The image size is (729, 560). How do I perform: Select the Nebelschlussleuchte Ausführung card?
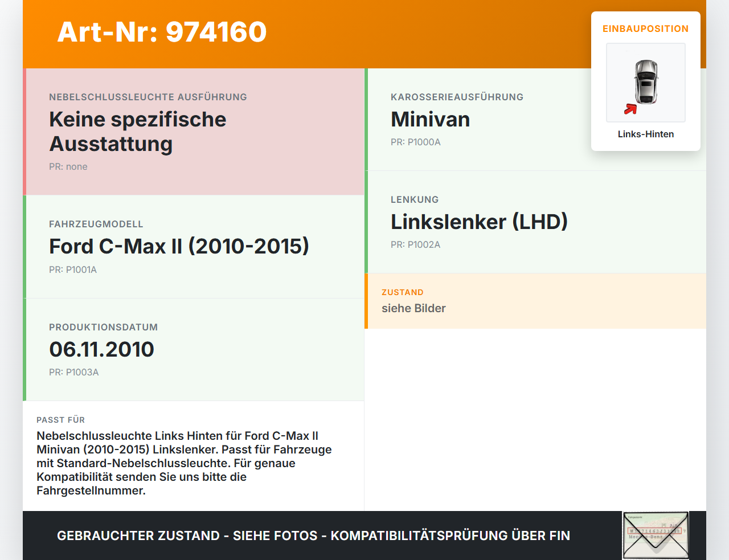(194, 131)
